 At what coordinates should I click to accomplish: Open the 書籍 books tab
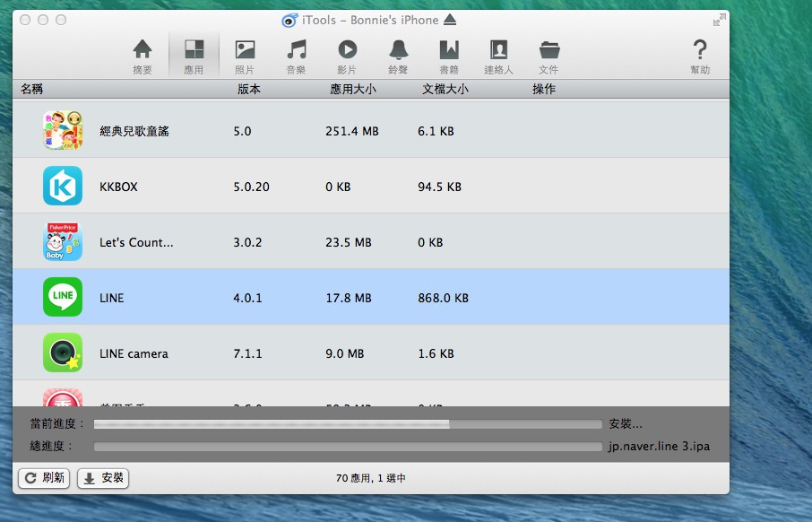tap(449, 57)
